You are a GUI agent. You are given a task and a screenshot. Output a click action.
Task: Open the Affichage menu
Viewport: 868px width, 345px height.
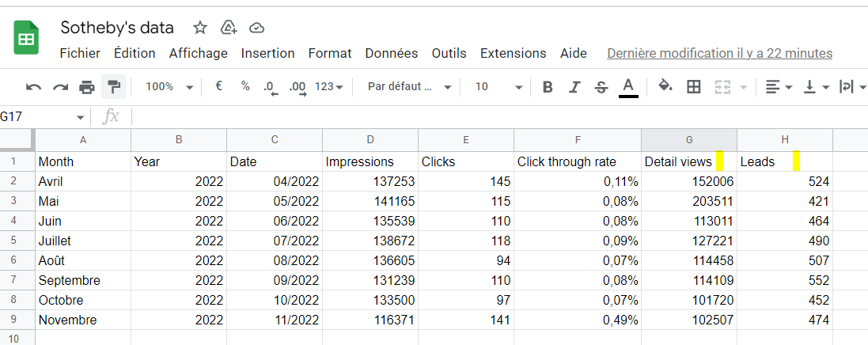[198, 53]
